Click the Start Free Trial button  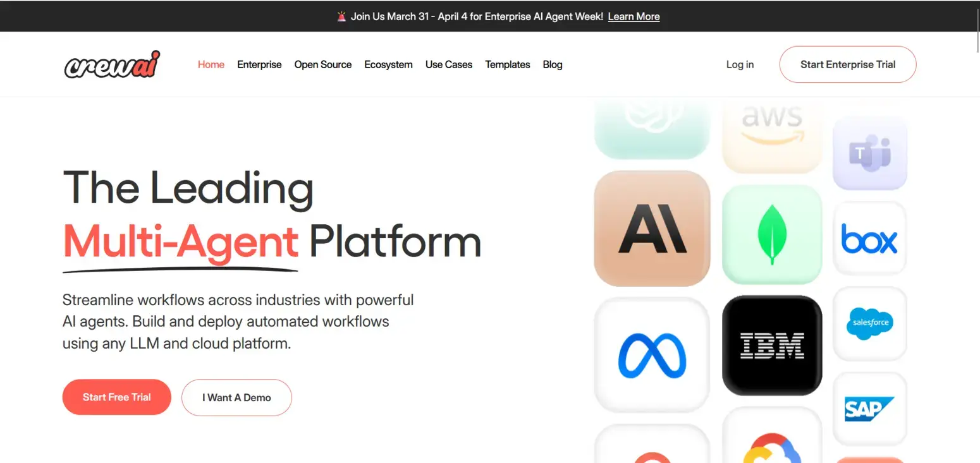click(117, 397)
